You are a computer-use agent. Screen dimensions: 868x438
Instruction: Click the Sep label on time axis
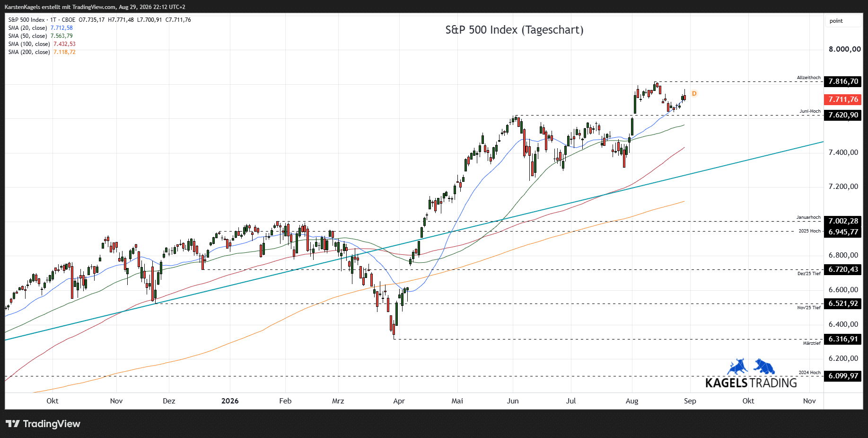pos(690,401)
